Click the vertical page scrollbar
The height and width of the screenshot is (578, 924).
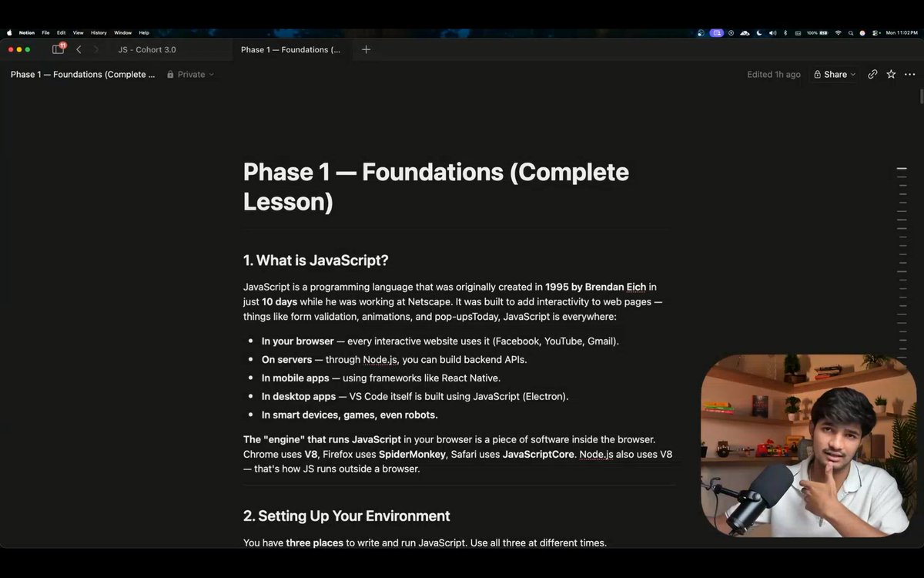click(x=921, y=96)
